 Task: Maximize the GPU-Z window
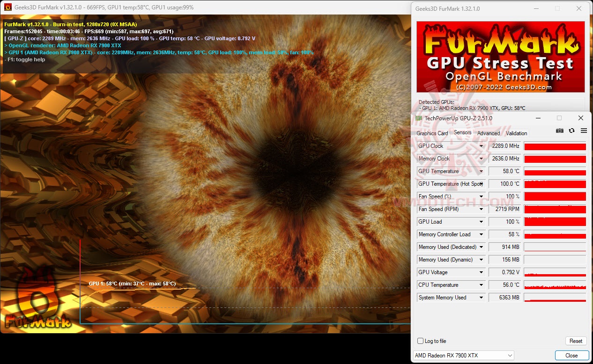(559, 118)
